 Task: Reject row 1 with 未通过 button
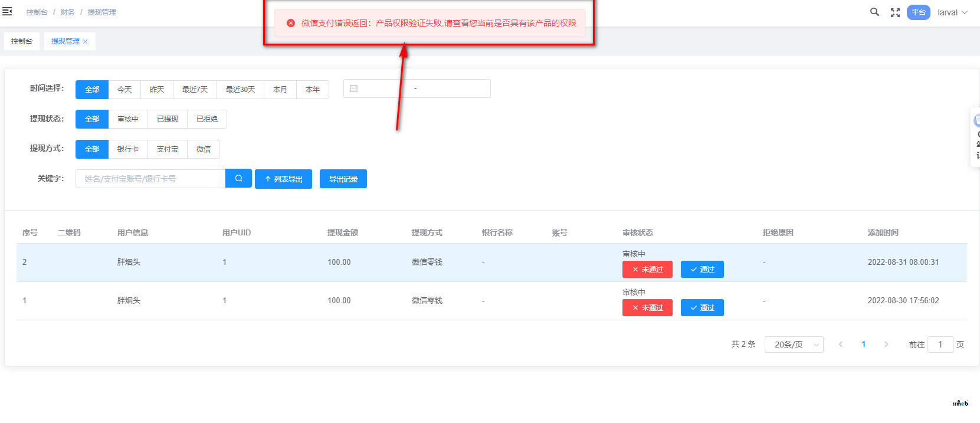point(647,307)
